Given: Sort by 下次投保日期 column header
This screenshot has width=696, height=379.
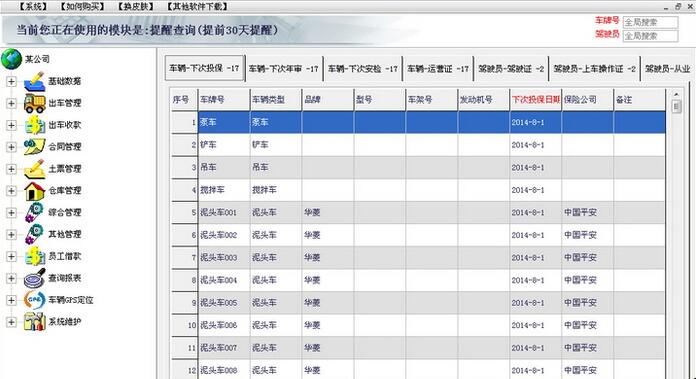Looking at the screenshot, I should 535,99.
